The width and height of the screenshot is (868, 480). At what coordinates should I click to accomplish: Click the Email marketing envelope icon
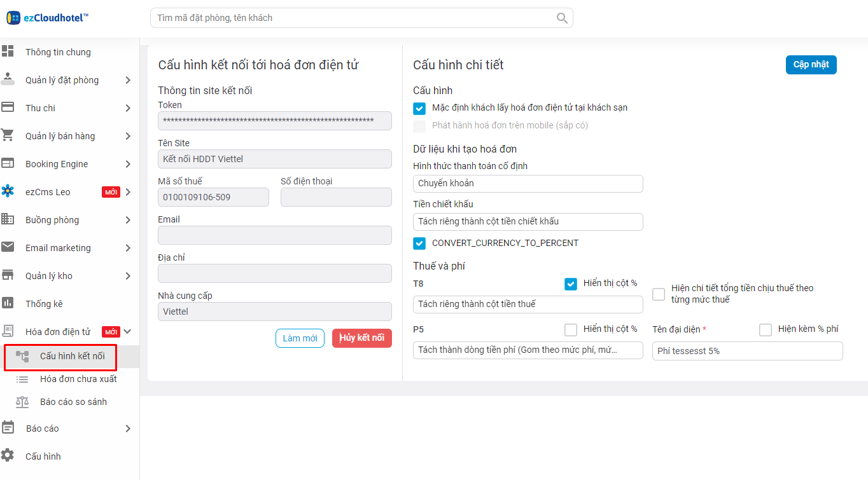point(8,247)
